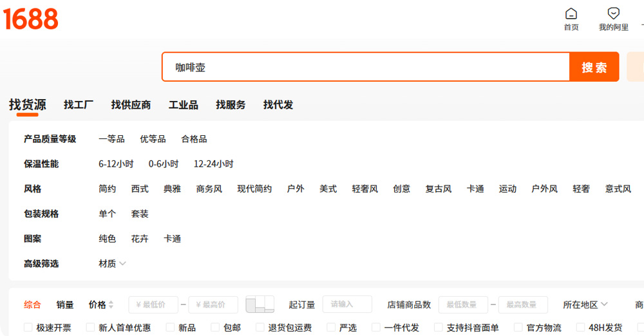Select 纯色 pattern filter

[107, 239]
